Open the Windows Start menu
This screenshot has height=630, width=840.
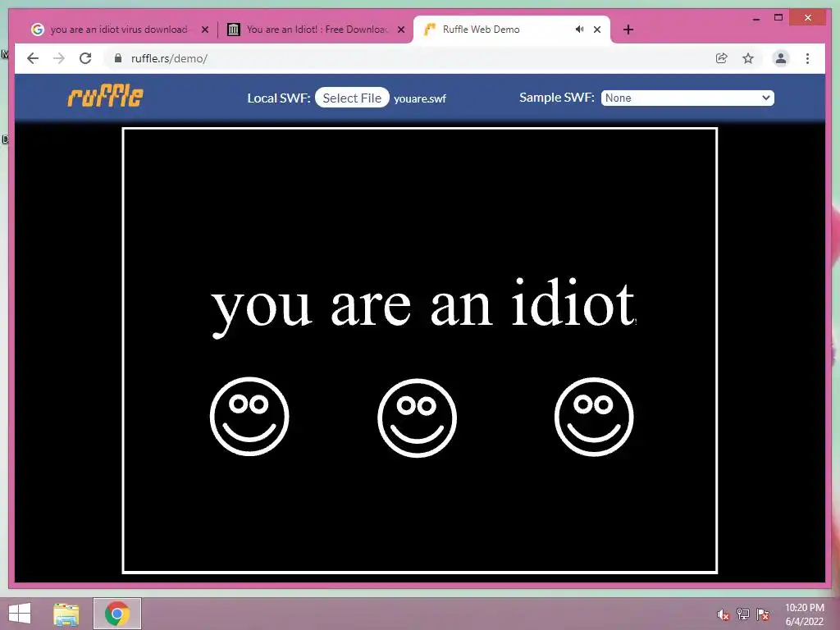click(20, 614)
